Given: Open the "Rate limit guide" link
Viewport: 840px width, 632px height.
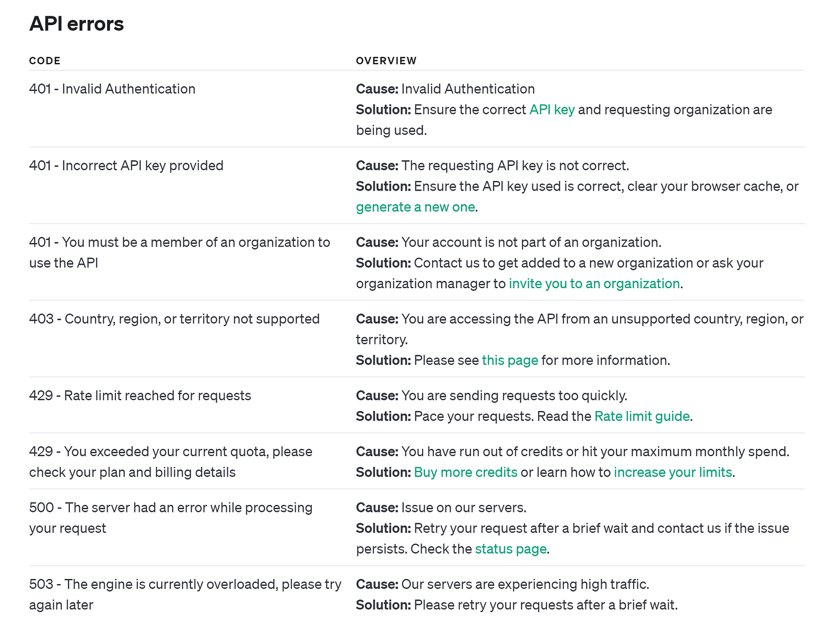Looking at the screenshot, I should [x=642, y=417].
